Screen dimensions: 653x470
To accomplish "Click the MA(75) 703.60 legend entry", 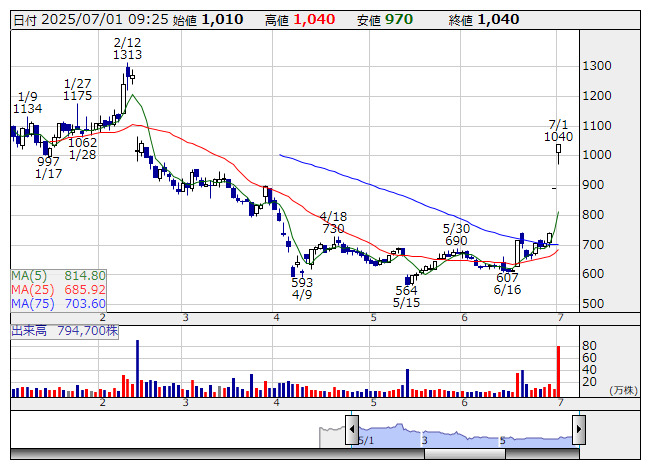I will click(58, 304).
